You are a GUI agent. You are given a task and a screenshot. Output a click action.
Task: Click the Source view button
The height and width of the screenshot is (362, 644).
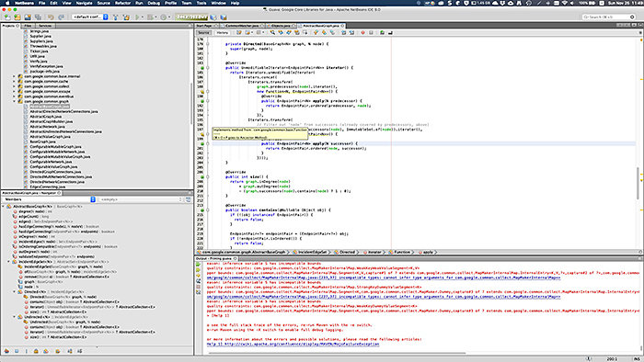click(203, 32)
